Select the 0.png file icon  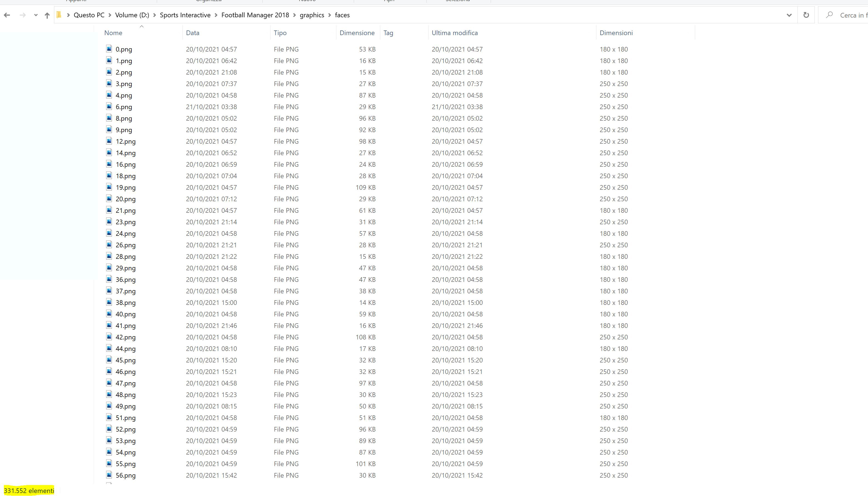click(109, 48)
